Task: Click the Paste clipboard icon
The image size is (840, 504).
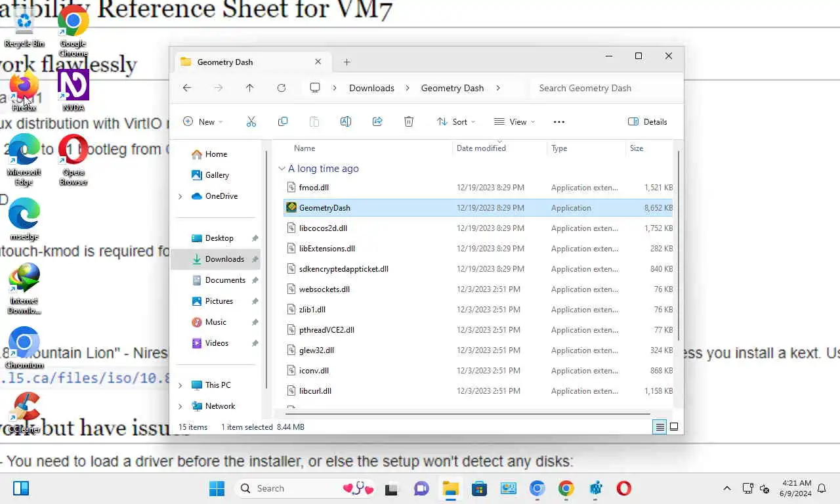Action: coord(314,121)
